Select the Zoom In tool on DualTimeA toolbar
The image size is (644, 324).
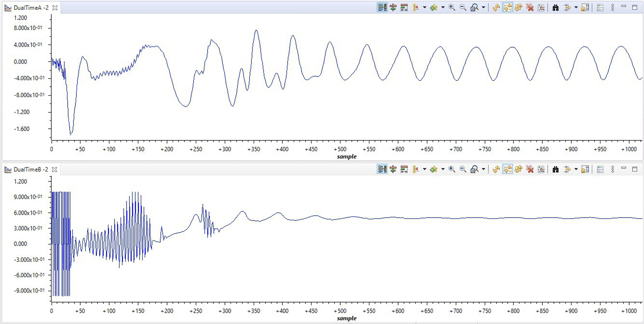(451, 8)
